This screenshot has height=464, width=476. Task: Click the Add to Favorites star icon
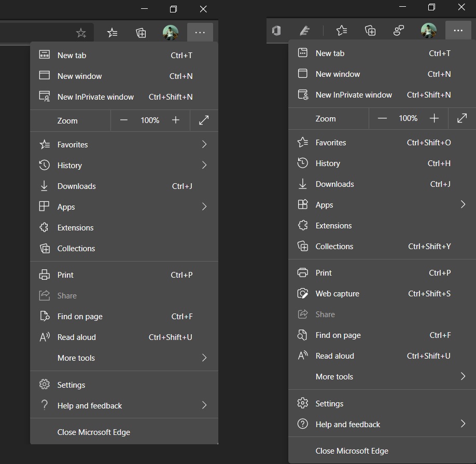point(81,32)
